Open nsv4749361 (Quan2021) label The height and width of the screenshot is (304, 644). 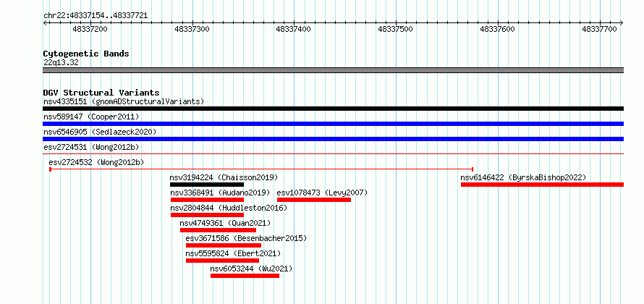[x=226, y=223]
